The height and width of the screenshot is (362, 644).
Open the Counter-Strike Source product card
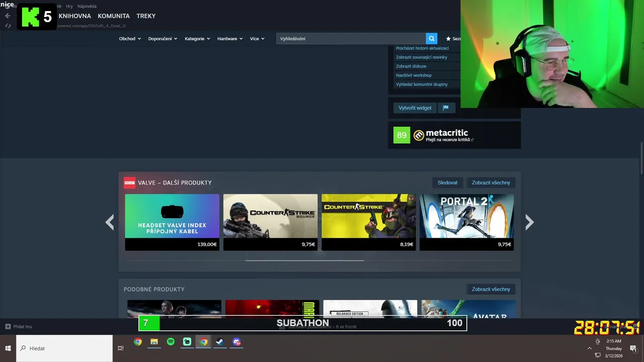[x=270, y=222]
